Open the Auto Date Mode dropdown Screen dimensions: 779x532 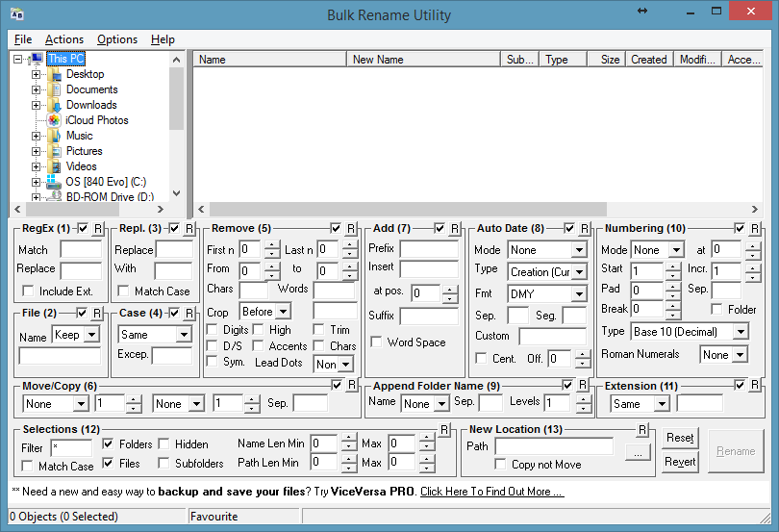point(579,250)
